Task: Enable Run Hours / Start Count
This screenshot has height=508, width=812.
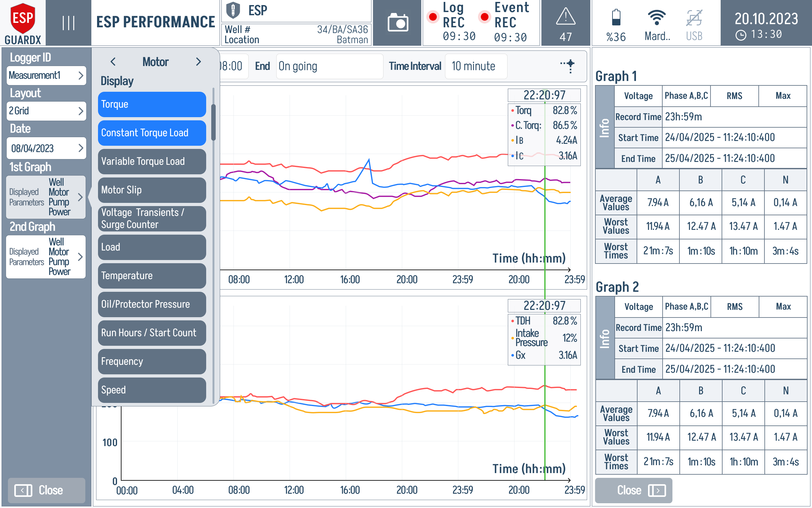Action: click(x=152, y=333)
